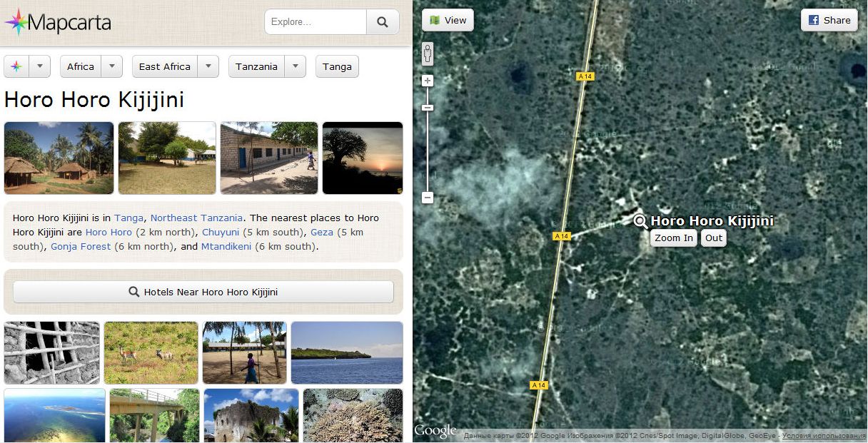868x443 pixels.
Task: Open the Tanzania breadcrumb
Action: 256,66
